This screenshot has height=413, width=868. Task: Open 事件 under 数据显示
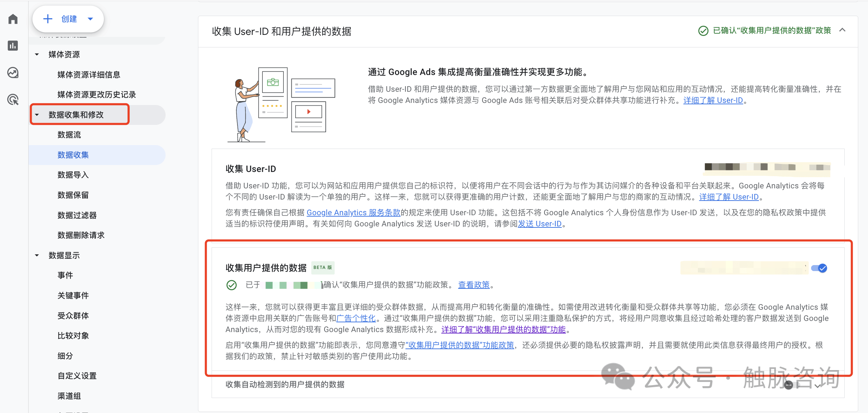click(65, 275)
